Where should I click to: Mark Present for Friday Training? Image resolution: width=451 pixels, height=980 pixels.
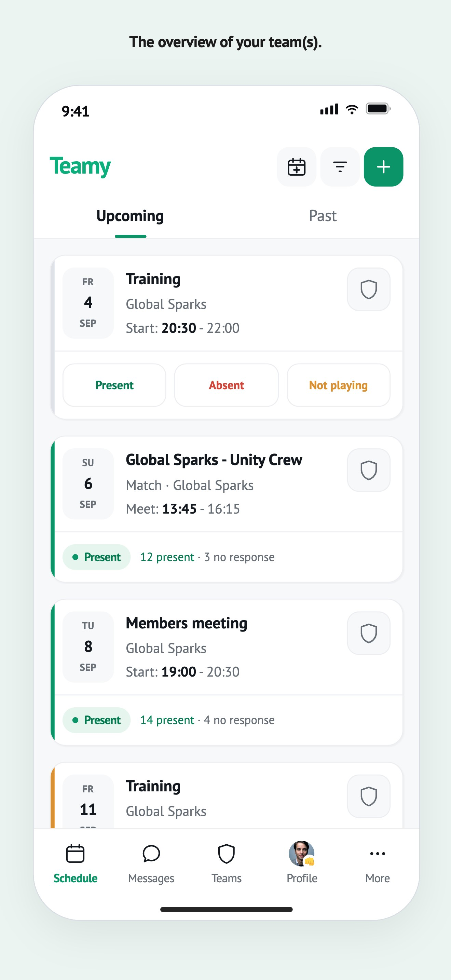click(114, 385)
